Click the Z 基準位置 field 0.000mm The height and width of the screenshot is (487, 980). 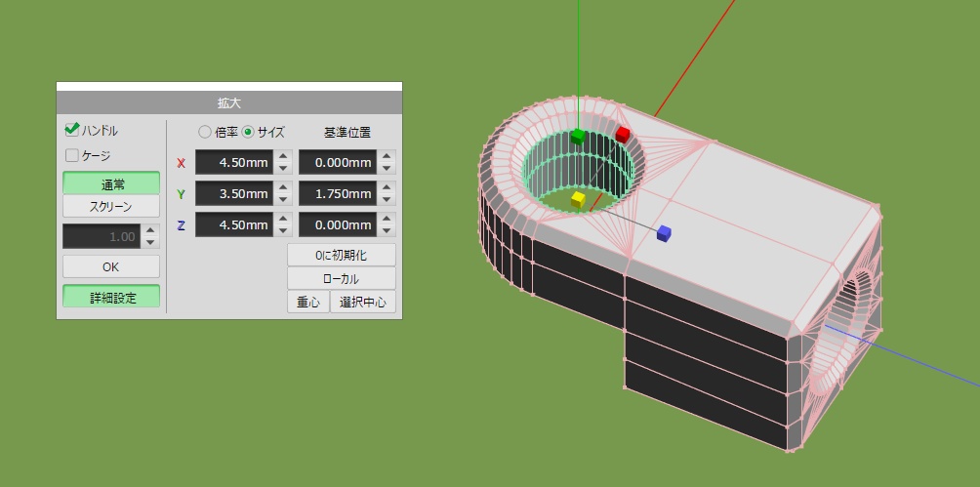tap(338, 224)
